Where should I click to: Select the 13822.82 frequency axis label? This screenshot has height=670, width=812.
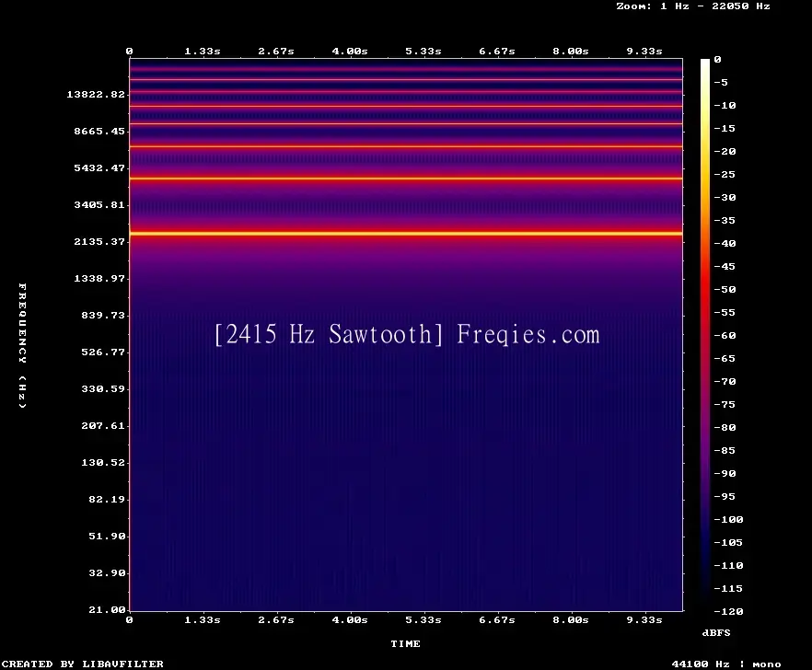pyautogui.click(x=96, y=94)
